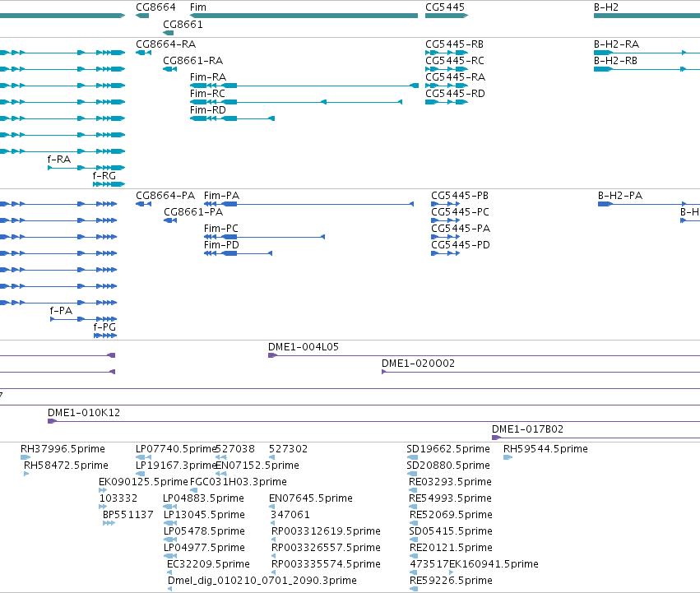Open the CG8664-PA protein feature

[x=143, y=204]
